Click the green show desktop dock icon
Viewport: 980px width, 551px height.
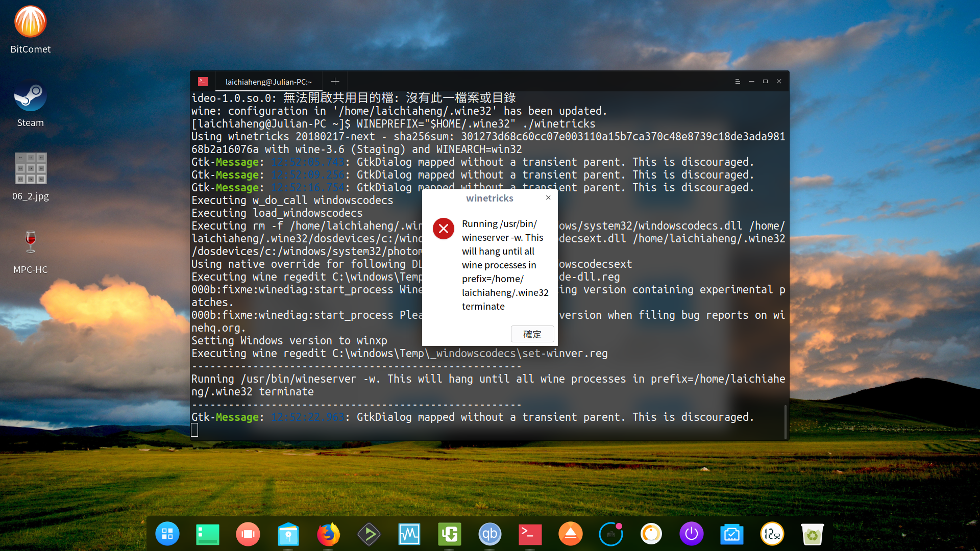208,534
